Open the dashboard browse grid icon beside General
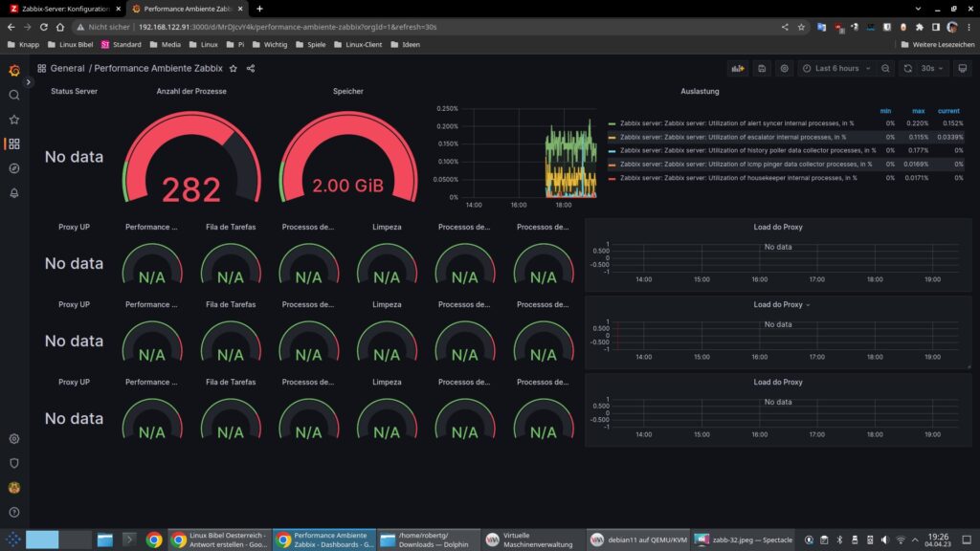Image resolution: width=980 pixels, height=551 pixels. coord(42,68)
